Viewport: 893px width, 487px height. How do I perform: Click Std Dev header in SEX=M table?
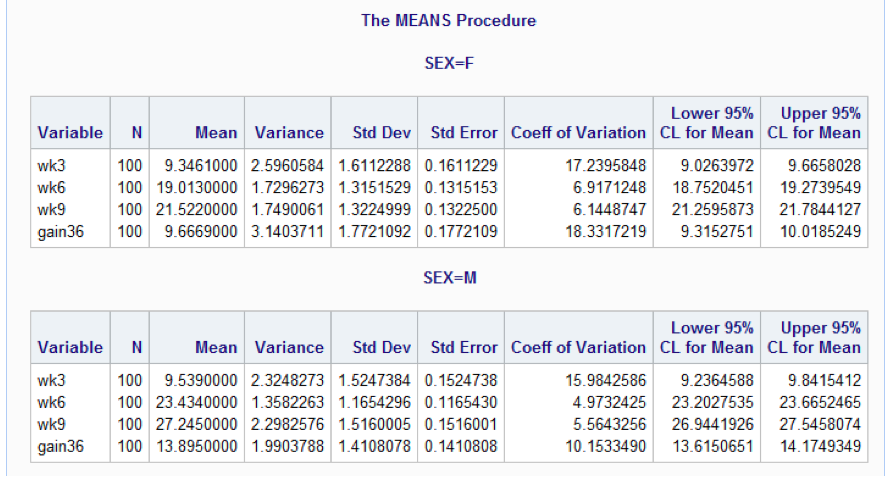[381, 347]
